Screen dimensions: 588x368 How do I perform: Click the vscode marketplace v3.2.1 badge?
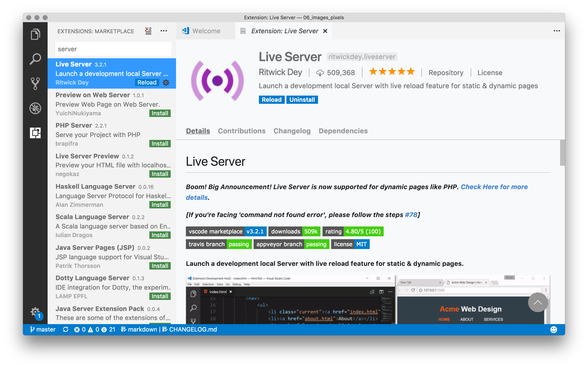coord(226,231)
